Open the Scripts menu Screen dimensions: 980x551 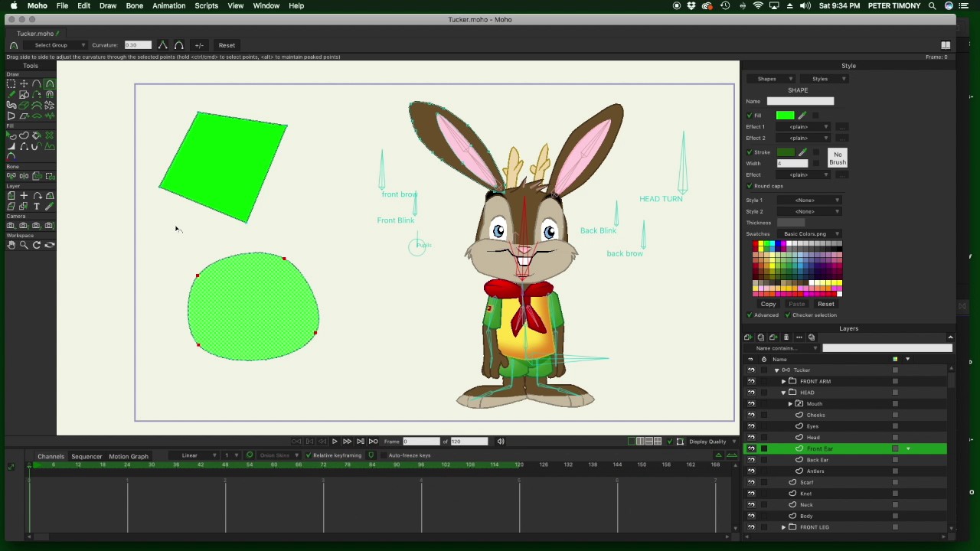coord(206,5)
